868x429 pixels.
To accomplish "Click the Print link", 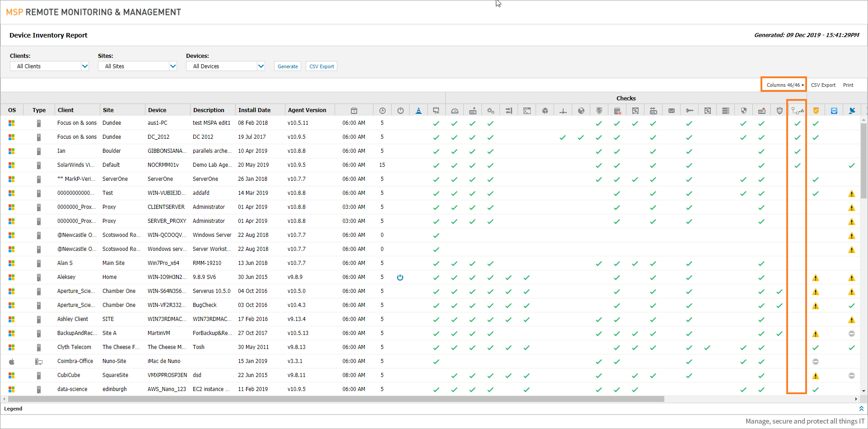I will pos(848,85).
